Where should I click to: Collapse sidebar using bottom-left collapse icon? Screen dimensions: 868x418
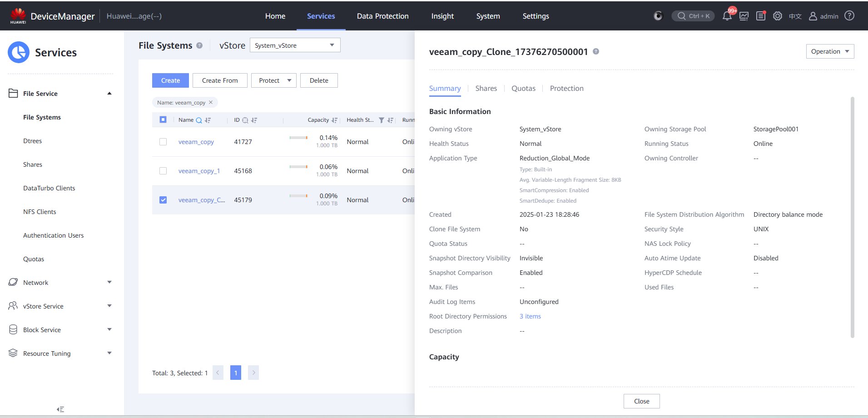(60, 409)
